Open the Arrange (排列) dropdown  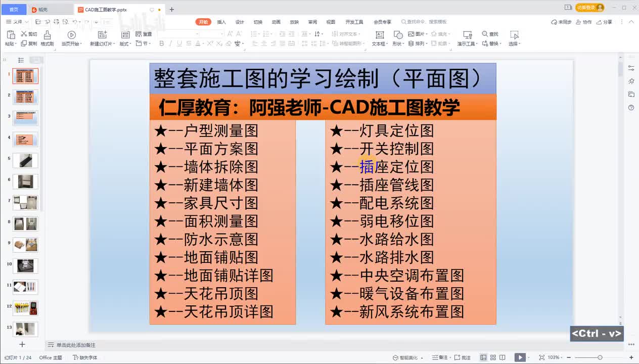(x=419, y=44)
